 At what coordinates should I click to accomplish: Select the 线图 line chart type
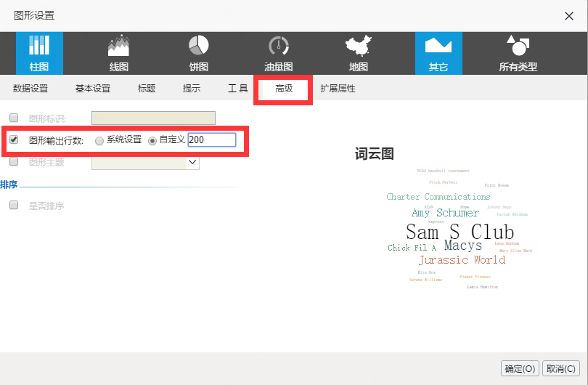click(x=119, y=53)
